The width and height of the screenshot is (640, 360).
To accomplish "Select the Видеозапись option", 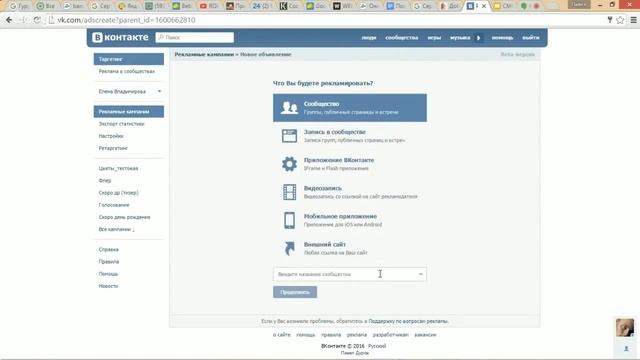I will pos(350,192).
